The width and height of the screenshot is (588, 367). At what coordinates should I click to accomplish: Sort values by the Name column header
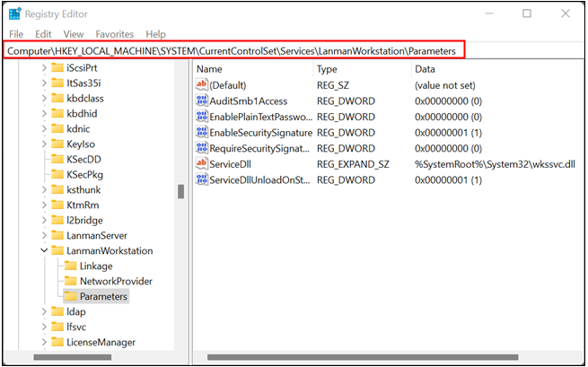(x=251, y=68)
